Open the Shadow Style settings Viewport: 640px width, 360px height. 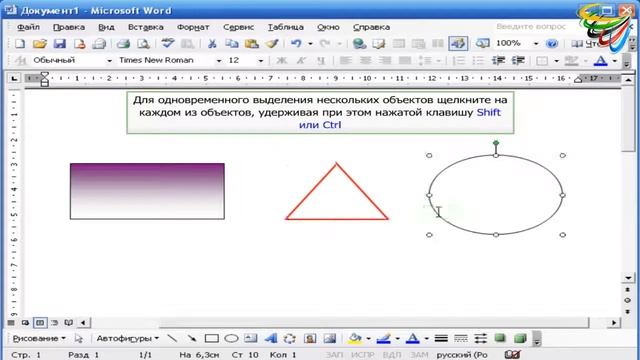(x=500, y=338)
